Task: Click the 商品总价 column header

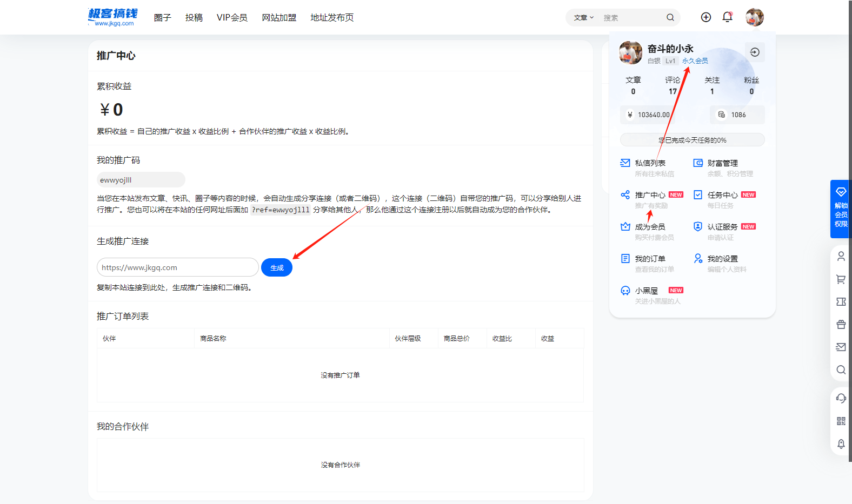Action: coord(462,338)
